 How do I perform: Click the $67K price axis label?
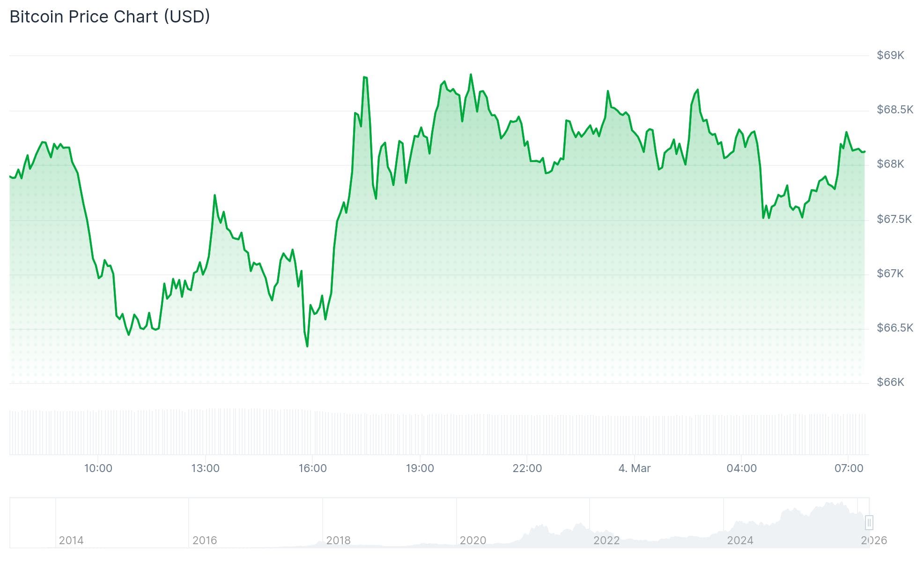pos(890,274)
